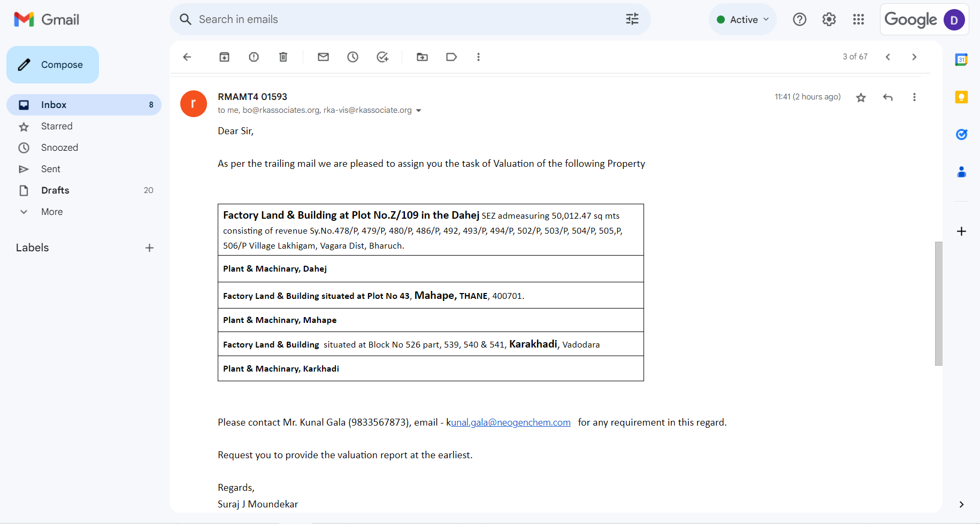
Task: Open Google account avatar D
Action: tap(954, 20)
